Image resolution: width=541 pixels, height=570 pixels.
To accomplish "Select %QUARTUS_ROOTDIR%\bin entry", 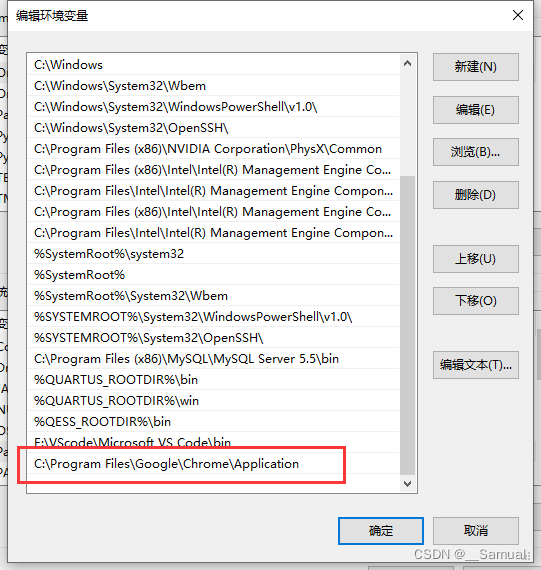I will click(213, 380).
